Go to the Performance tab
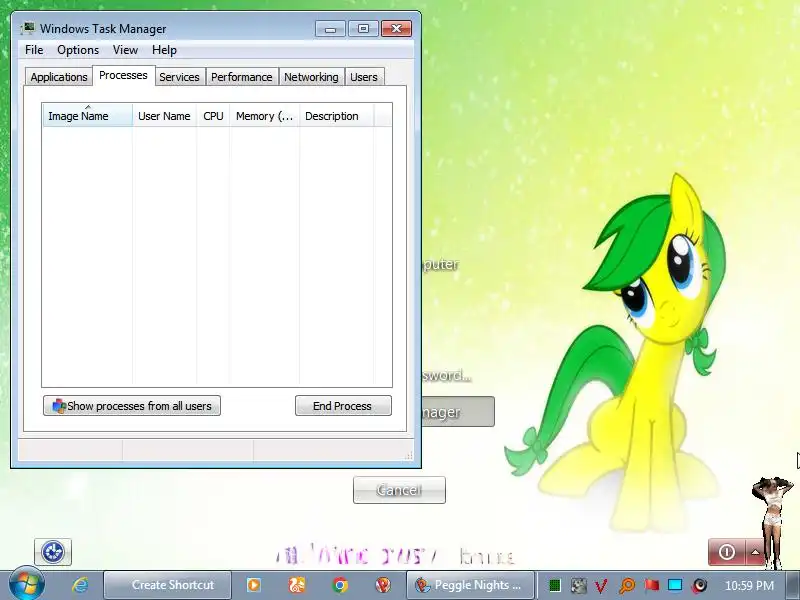Screen dimensions: 800x600 click(241, 77)
